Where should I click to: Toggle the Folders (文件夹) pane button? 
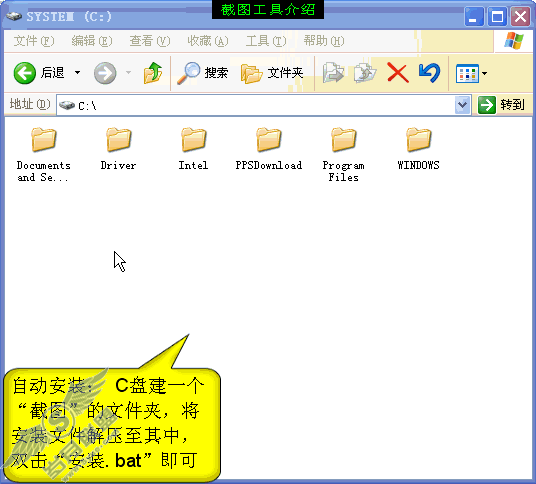(x=272, y=73)
